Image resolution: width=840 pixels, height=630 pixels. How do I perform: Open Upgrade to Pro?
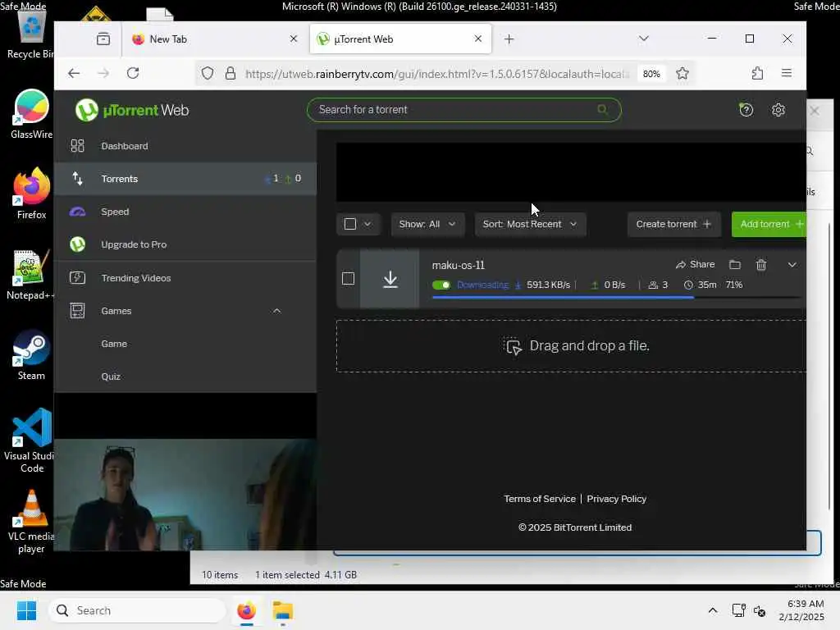tap(185, 244)
